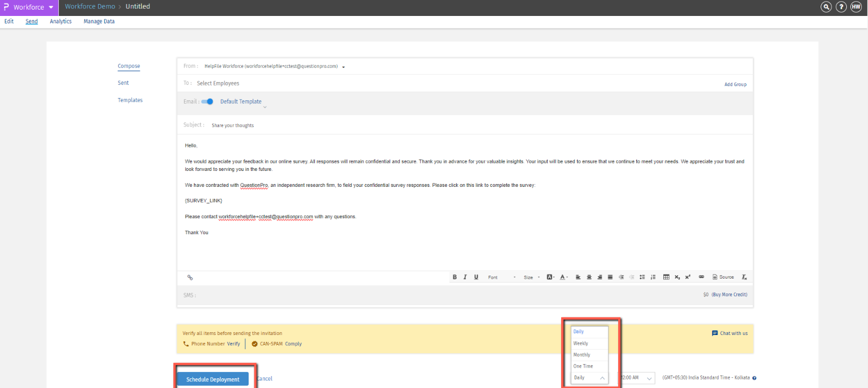This screenshot has width=868, height=388.
Task: Toggle the Email switch
Action: click(x=208, y=101)
